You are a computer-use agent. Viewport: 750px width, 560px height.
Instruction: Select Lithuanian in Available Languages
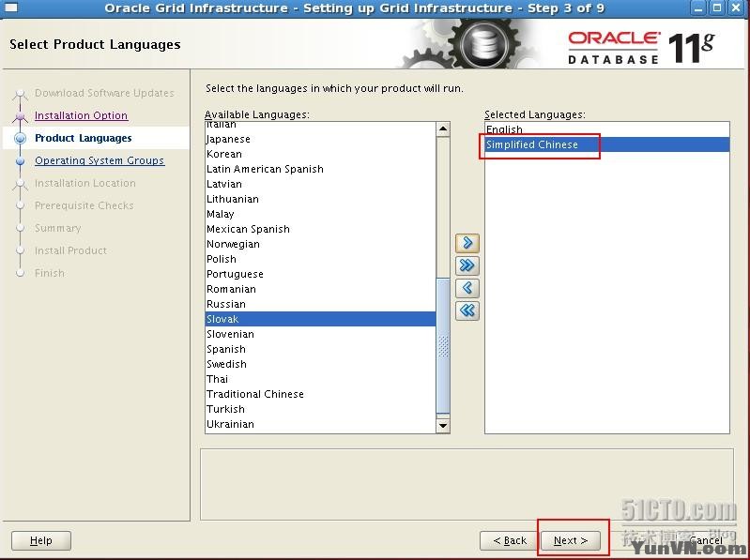pos(320,199)
